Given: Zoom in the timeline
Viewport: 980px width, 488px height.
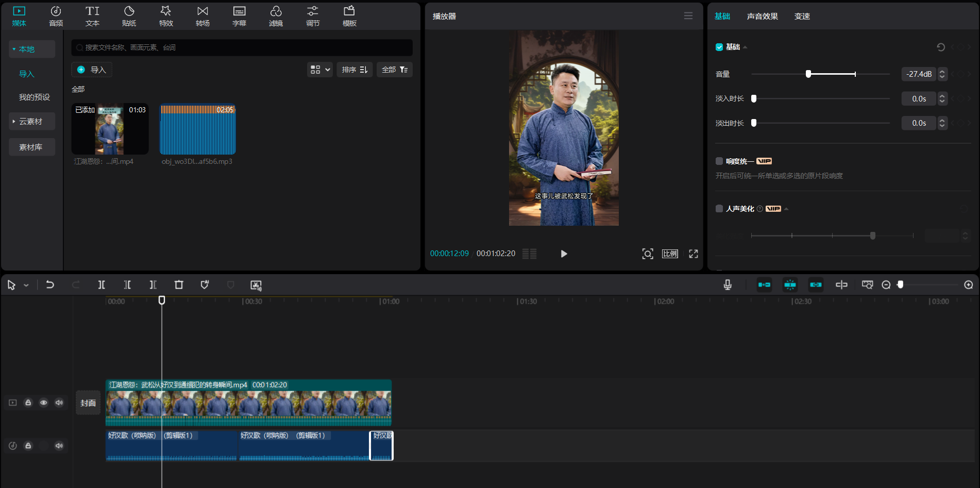Looking at the screenshot, I should (969, 284).
